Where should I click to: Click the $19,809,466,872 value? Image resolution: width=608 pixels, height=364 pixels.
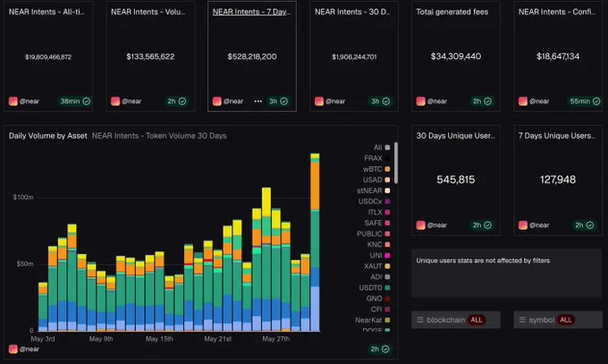tap(48, 57)
